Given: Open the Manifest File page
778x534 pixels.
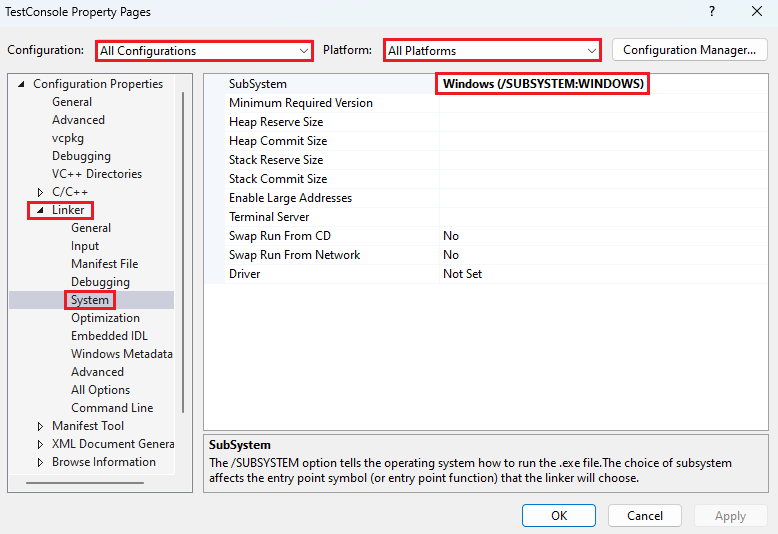Looking at the screenshot, I should [x=105, y=264].
